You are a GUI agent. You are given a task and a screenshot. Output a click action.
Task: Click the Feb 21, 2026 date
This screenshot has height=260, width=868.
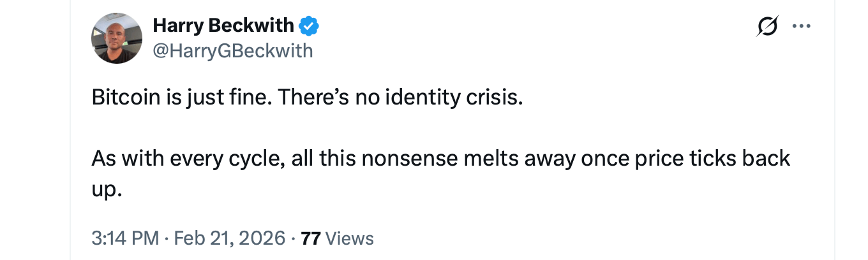tap(229, 238)
